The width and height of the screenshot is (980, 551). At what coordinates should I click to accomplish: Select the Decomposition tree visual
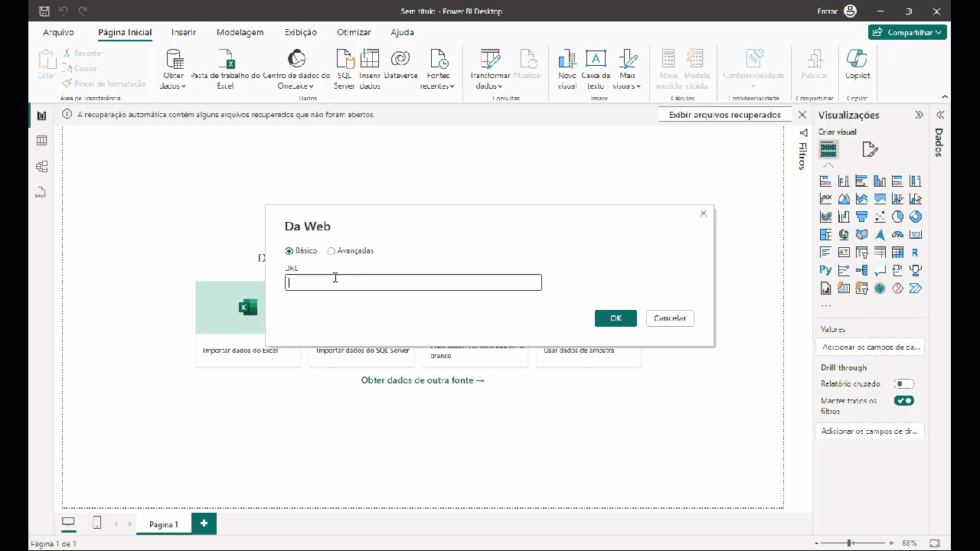(x=861, y=270)
